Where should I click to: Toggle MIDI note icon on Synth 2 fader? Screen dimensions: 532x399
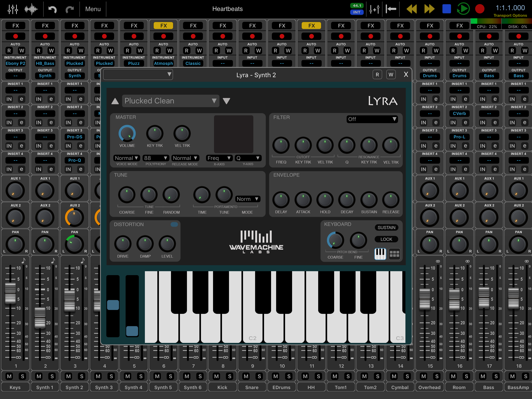coord(83,261)
